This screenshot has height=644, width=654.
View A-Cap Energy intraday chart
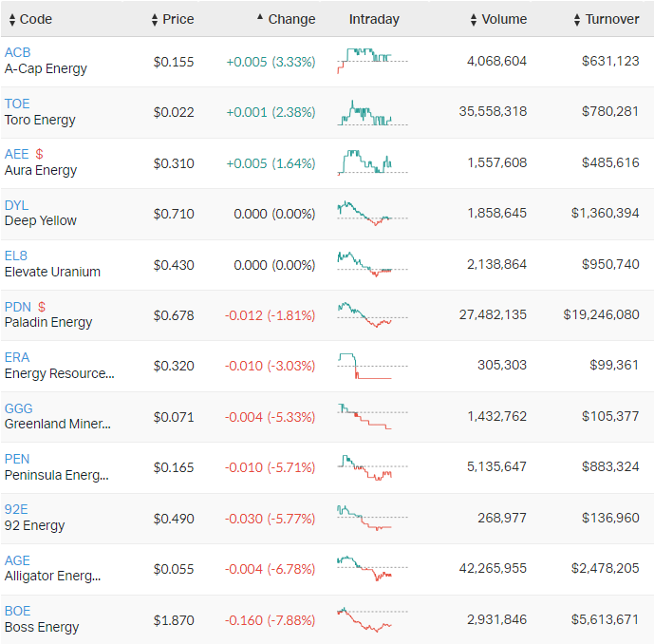coord(372,61)
